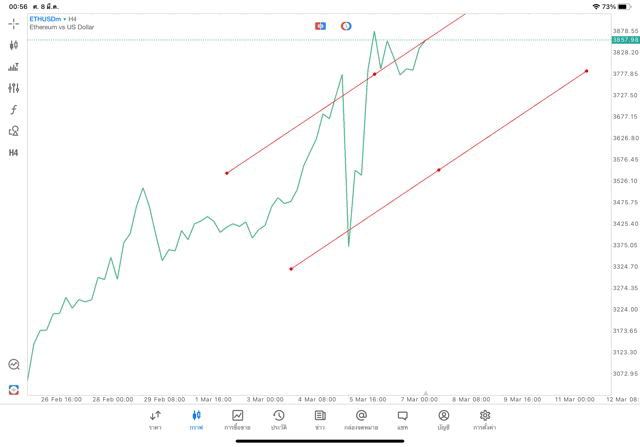Open the การตั้งค่า settings tab
Image resolution: width=640 pixels, height=447 pixels.
click(x=485, y=420)
